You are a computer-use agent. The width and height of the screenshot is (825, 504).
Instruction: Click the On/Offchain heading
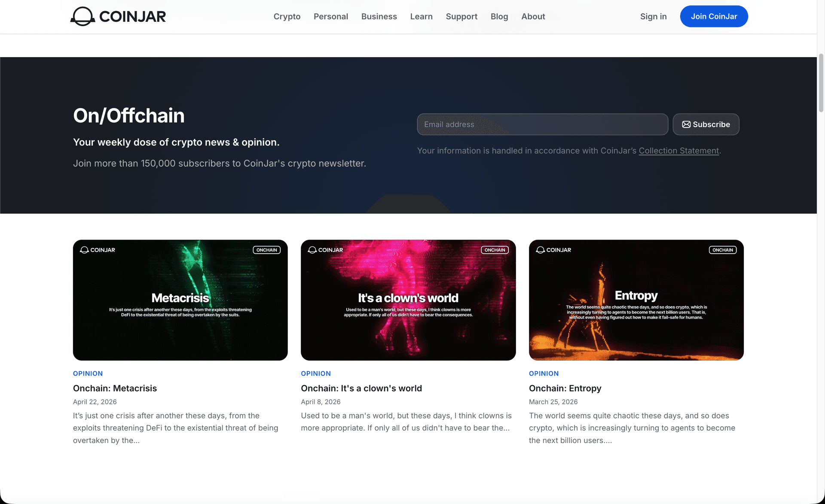(129, 115)
